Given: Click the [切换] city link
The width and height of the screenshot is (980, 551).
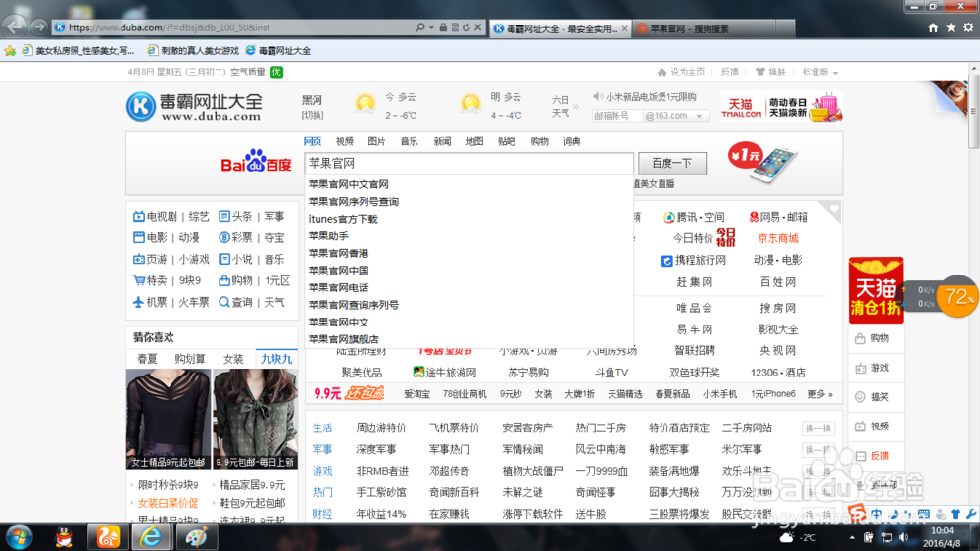Looking at the screenshot, I should click(313, 115).
